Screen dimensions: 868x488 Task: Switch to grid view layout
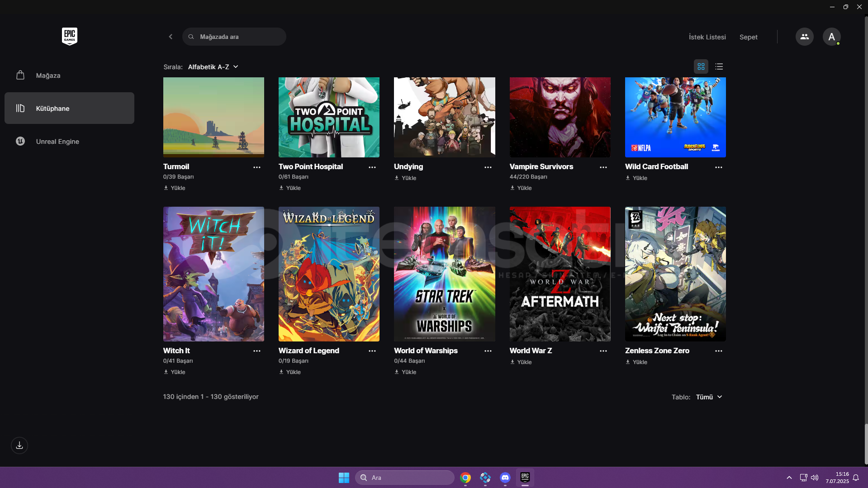[701, 66]
